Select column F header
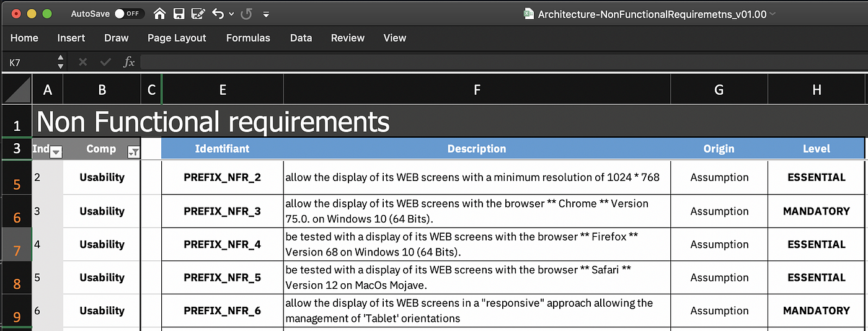The width and height of the screenshot is (868, 331). [477, 90]
